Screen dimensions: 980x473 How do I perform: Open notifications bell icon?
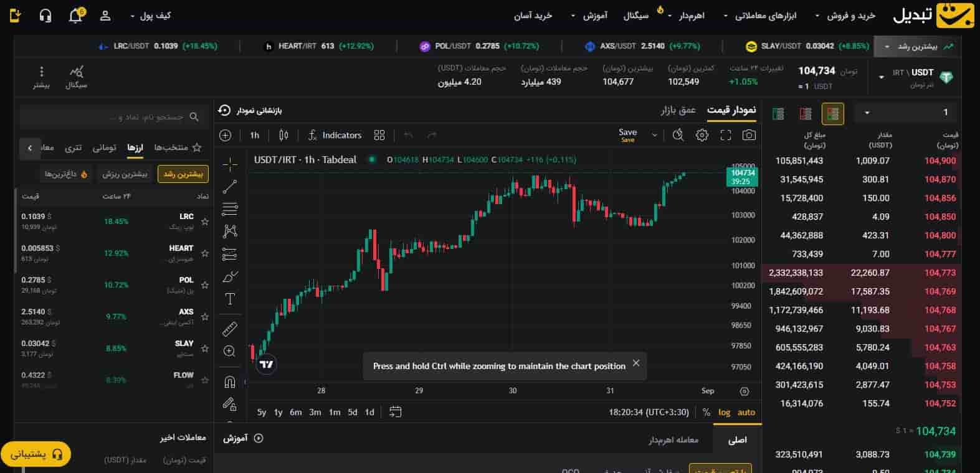click(76, 16)
